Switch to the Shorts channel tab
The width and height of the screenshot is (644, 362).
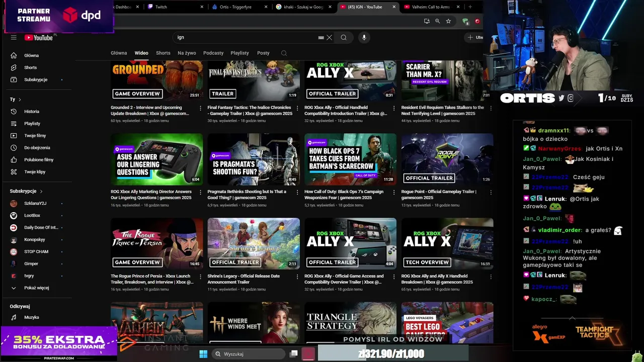(x=163, y=53)
